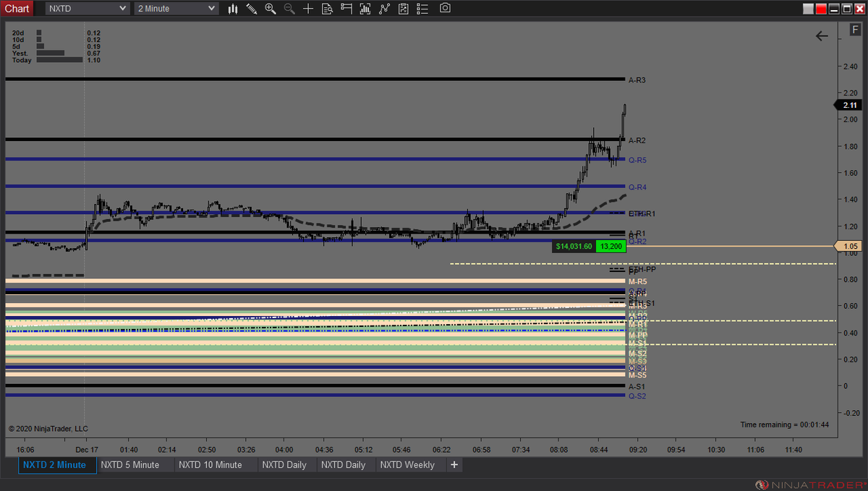Take a chart screenshot with camera icon

tap(445, 9)
